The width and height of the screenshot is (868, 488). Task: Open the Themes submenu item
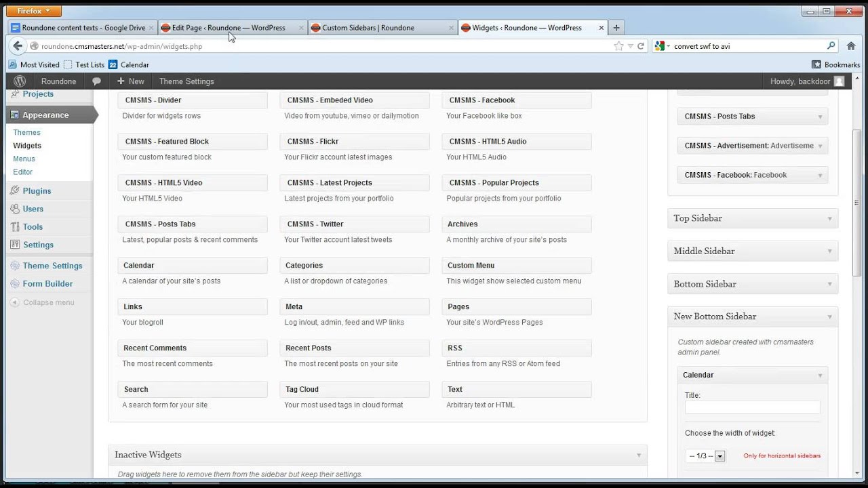click(x=27, y=132)
